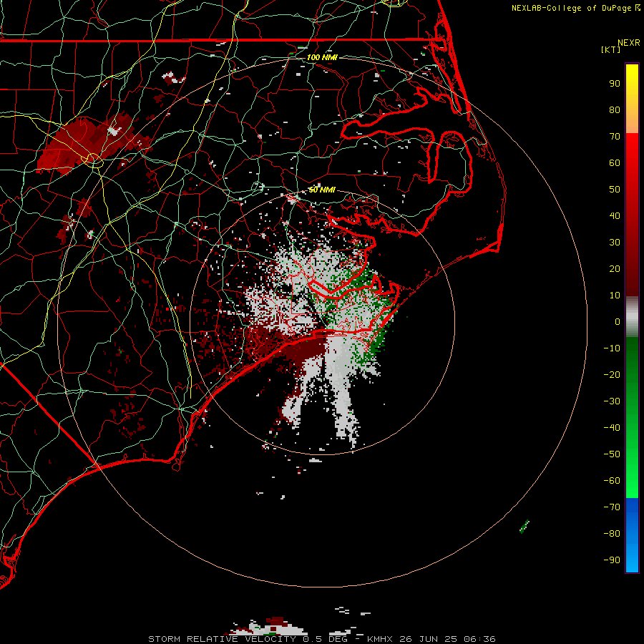Click the 0 value on colorbar scale
This screenshot has width=644, height=644.
click(x=618, y=321)
